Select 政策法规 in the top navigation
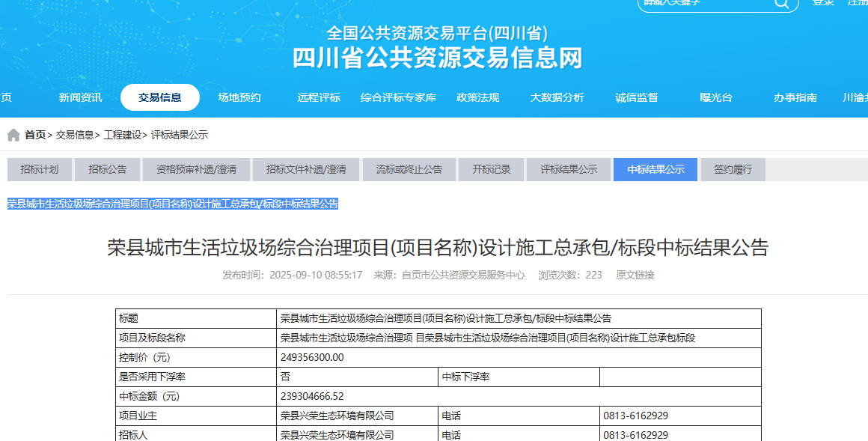 (477, 97)
